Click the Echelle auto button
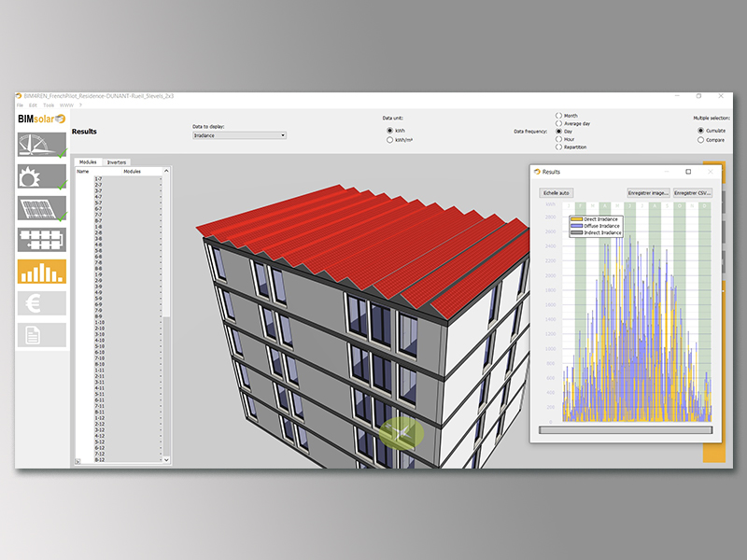Viewport: 747px width, 560px height. point(557,193)
